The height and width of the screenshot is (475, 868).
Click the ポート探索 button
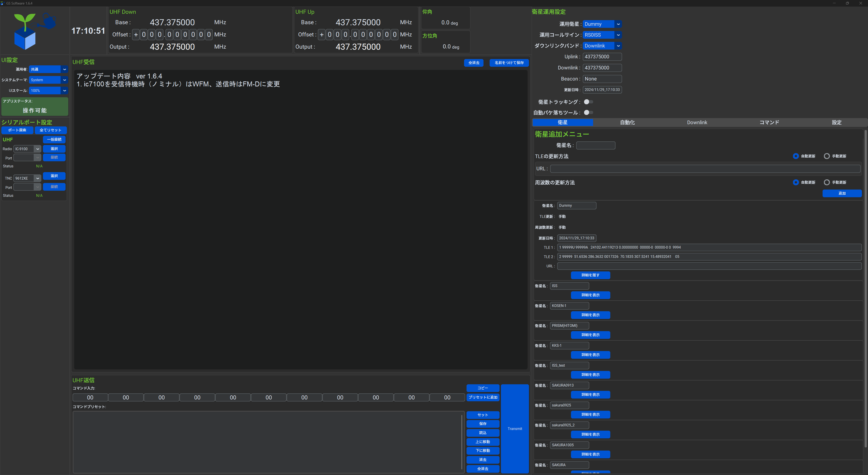17,130
